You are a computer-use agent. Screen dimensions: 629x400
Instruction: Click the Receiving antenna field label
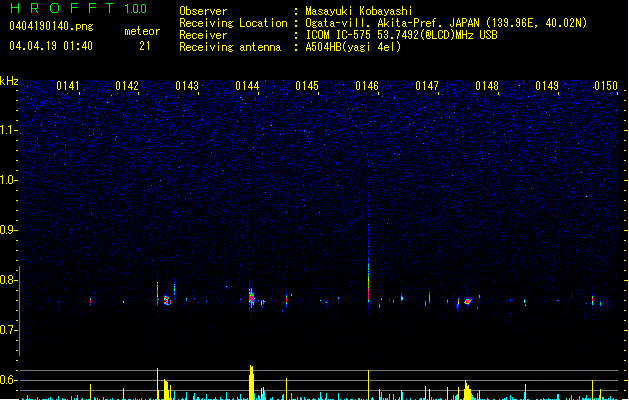(230, 47)
